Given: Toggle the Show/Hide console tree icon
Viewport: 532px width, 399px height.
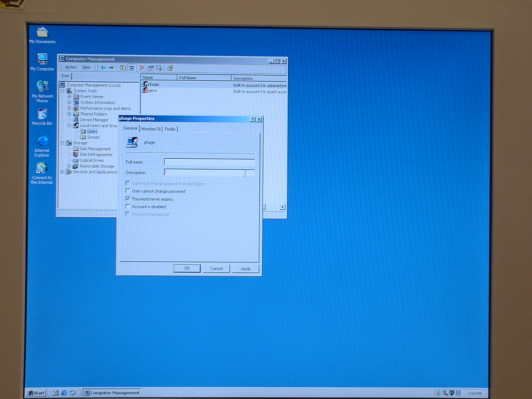Looking at the screenshot, I should [x=131, y=68].
